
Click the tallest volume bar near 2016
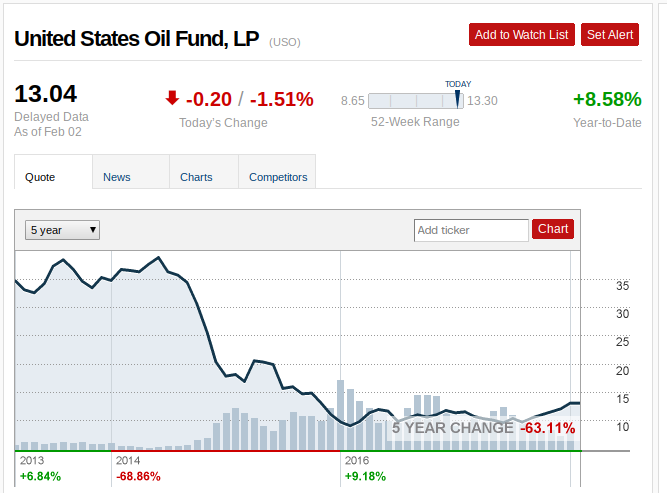coord(340,415)
